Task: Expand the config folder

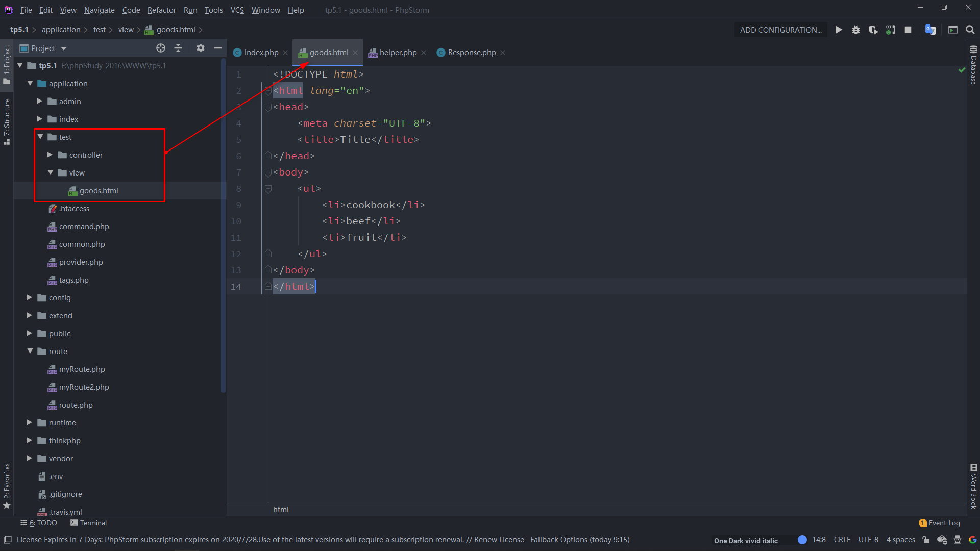Action: point(30,297)
